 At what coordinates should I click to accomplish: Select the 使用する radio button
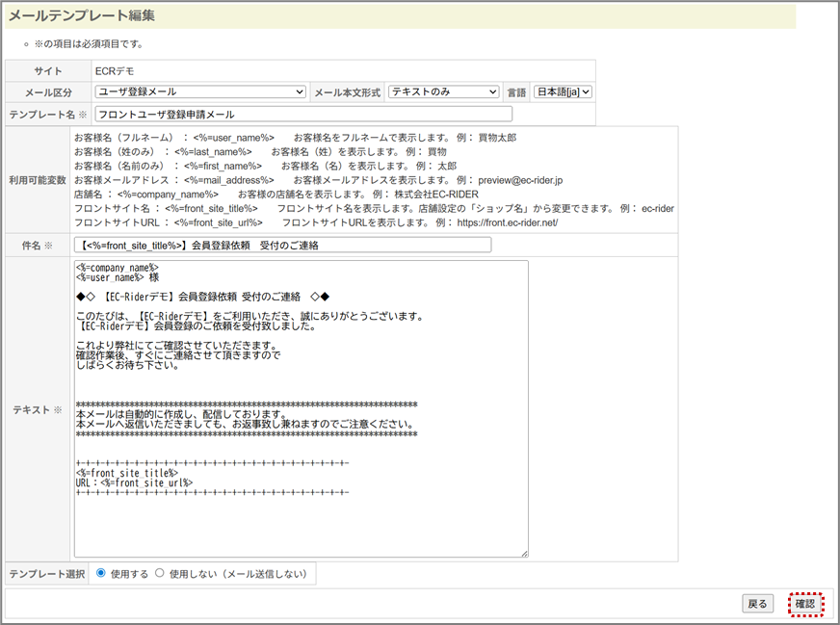pyautogui.click(x=101, y=573)
